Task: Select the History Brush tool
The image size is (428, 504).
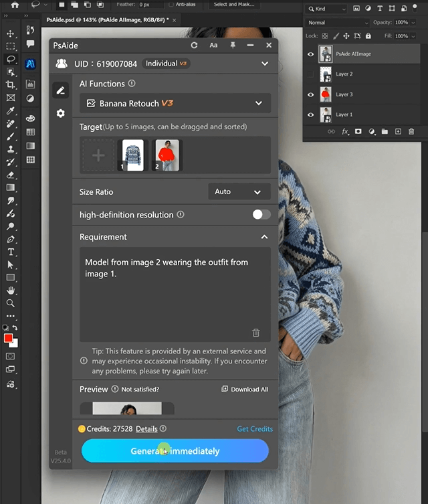Action: coord(10,163)
